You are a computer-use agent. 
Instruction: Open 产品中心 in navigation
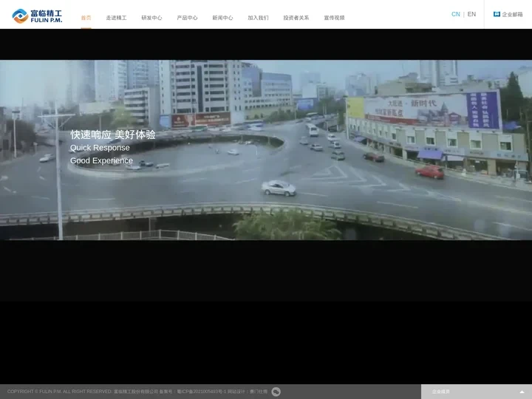click(x=187, y=18)
